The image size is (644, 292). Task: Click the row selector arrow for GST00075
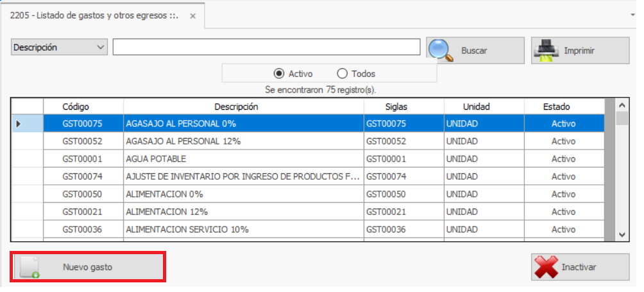[x=19, y=123]
